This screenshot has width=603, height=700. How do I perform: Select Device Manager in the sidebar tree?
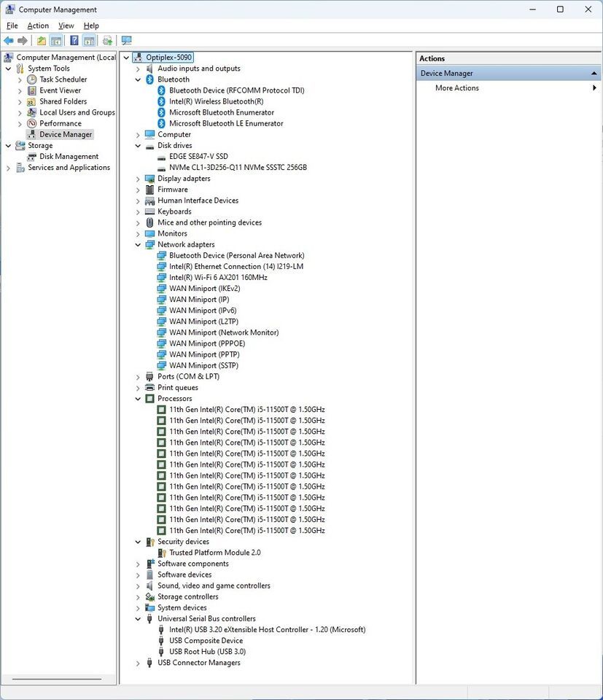[66, 134]
